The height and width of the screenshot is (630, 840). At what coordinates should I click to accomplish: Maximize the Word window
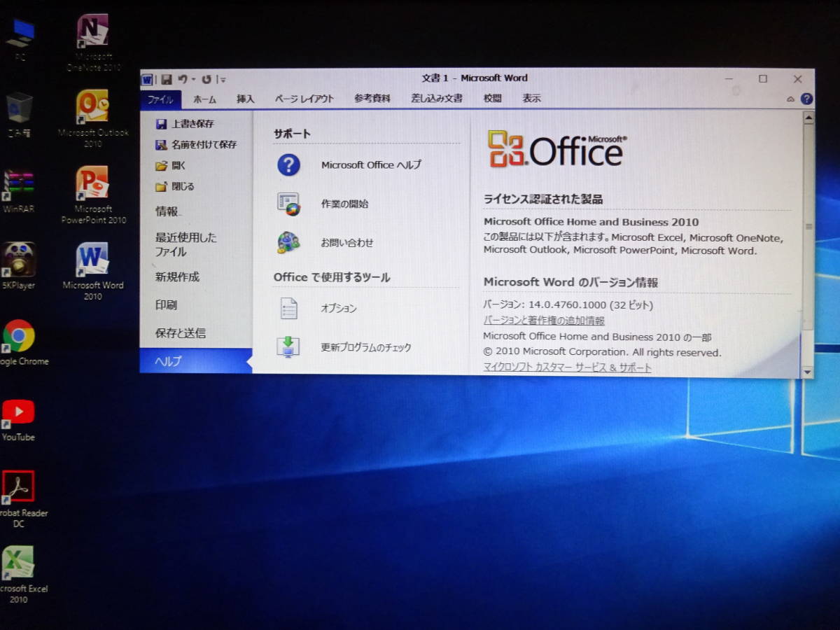pos(763,79)
